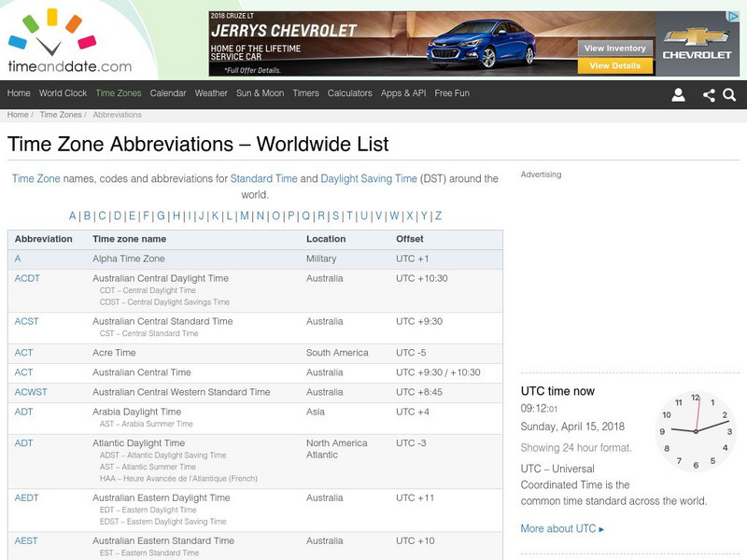Follow the Standard Time link
Viewport: 747px width, 560px height.
pyautogui.click(x=264, y=178)
